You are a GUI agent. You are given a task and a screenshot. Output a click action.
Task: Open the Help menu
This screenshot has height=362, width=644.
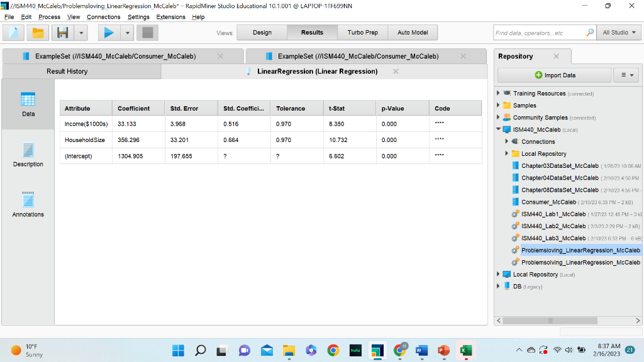point(198,17)
